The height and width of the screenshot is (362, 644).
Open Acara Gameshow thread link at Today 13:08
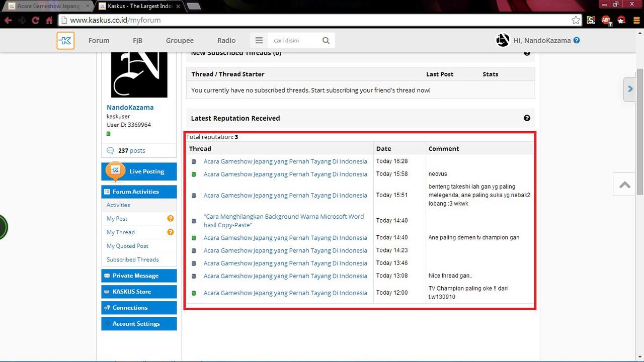(x=285, y=276)
